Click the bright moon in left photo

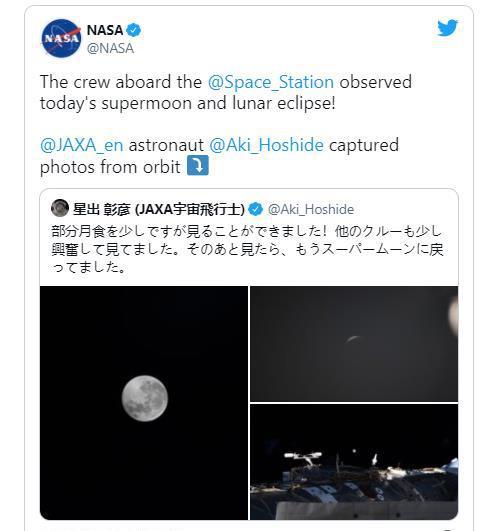coord(145,398)
